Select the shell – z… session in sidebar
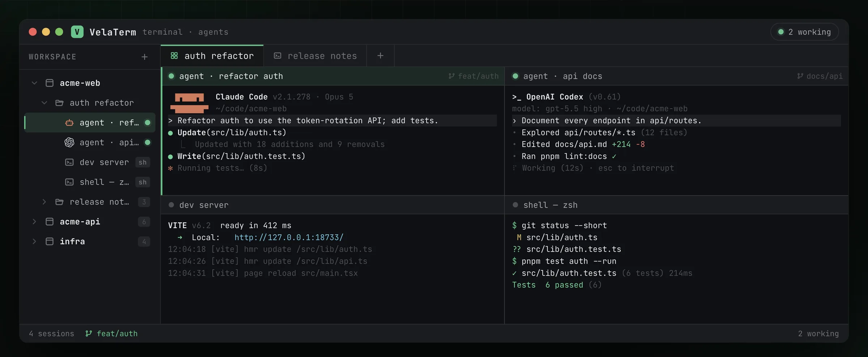The width and height of the screenshot is (868, 357). click(x=90, y=182)
